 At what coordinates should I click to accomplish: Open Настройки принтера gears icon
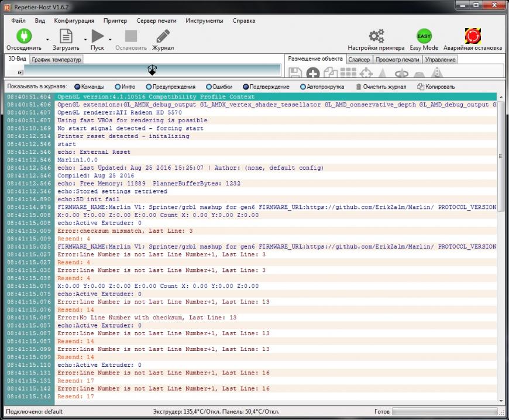tap(376, 36)
